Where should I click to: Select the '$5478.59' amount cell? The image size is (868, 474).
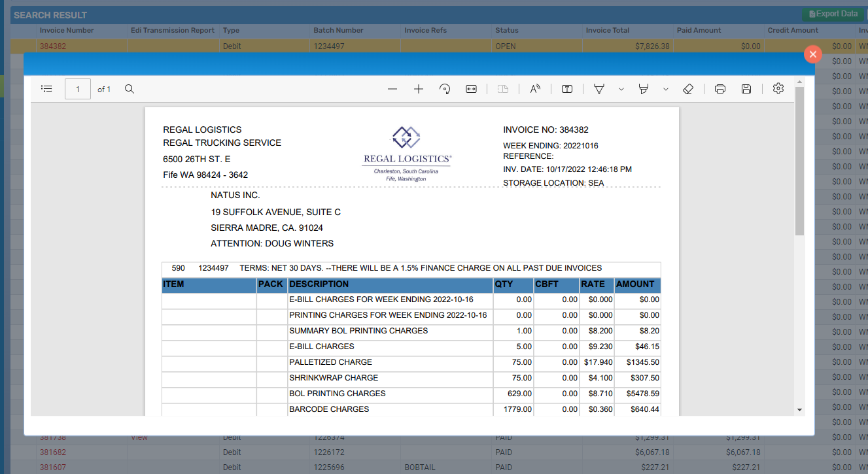click(x=638, y=394)
